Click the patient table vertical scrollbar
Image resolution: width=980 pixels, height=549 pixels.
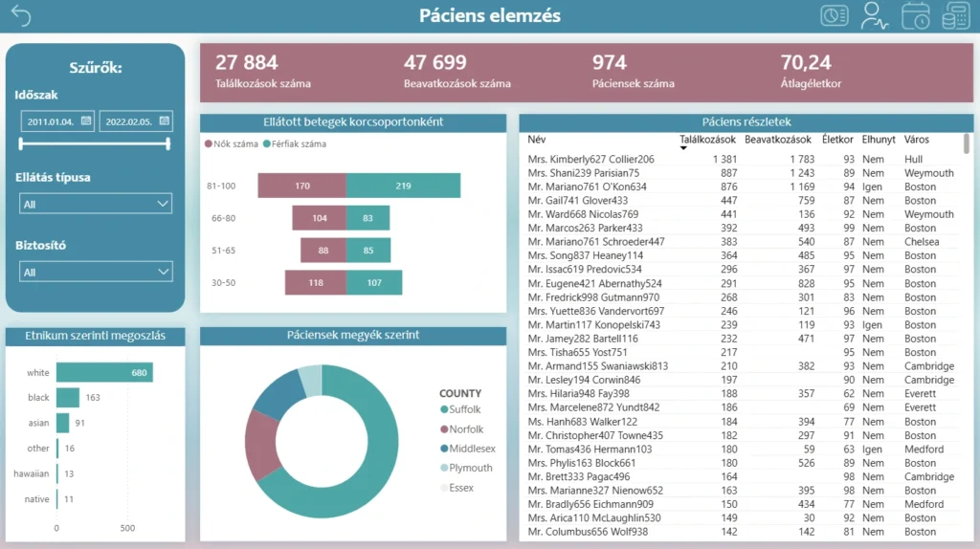[966, 143]
